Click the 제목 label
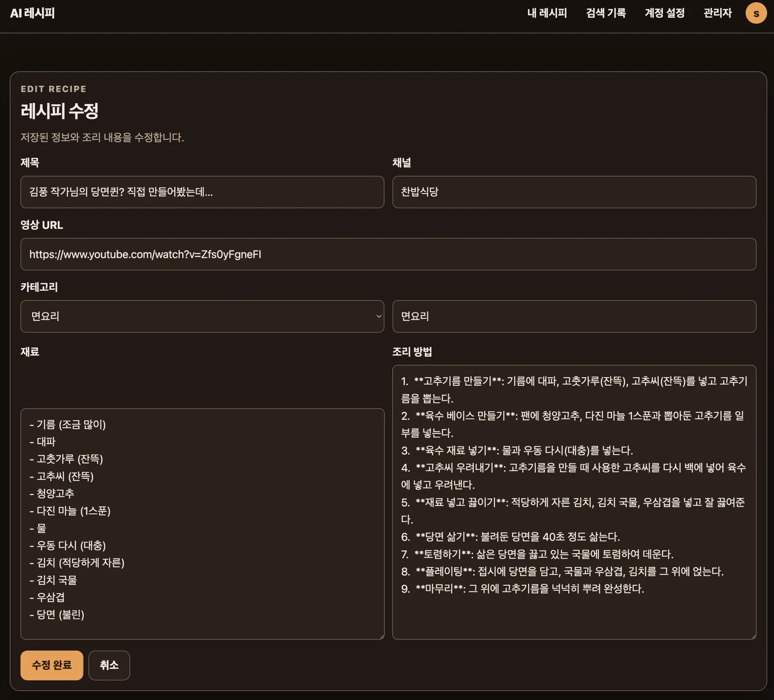The height and width of the screenshot is (700, 774). pyautogui.click(x=30, y=163)
